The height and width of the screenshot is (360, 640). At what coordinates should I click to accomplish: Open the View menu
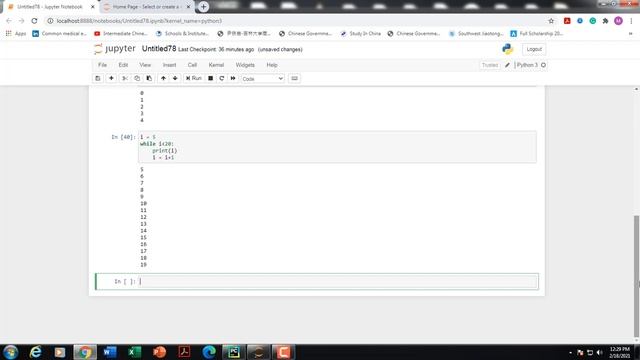tap(145, 65)
